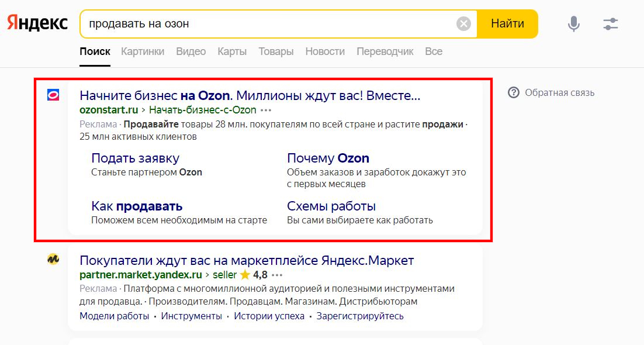Start voice search with the microphone icon
Image resolution: width=644 pixels, height=345 pixels.
click(573, 24)
